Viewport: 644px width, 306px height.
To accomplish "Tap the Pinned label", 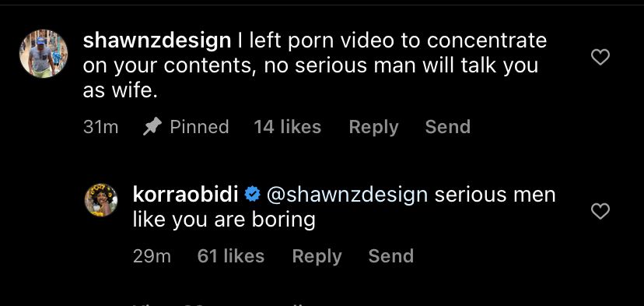I will 199,127.
